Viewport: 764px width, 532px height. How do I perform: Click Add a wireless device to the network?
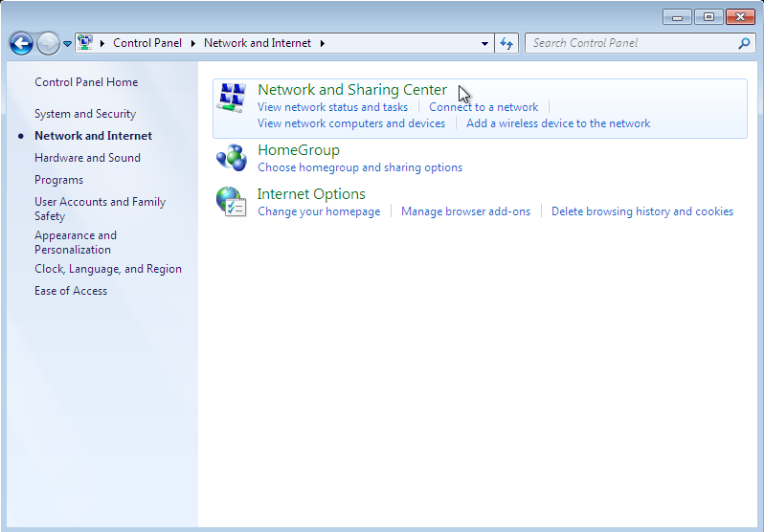558,123
